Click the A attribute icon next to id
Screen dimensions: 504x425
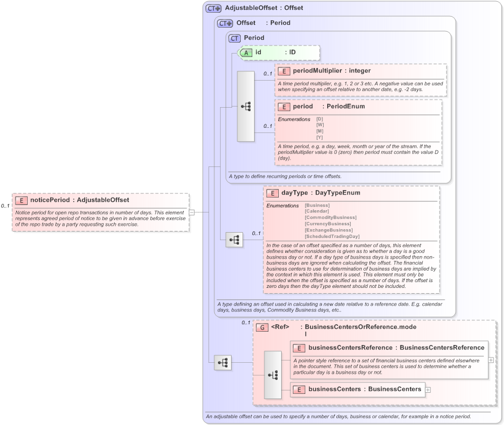click(246, 53)
